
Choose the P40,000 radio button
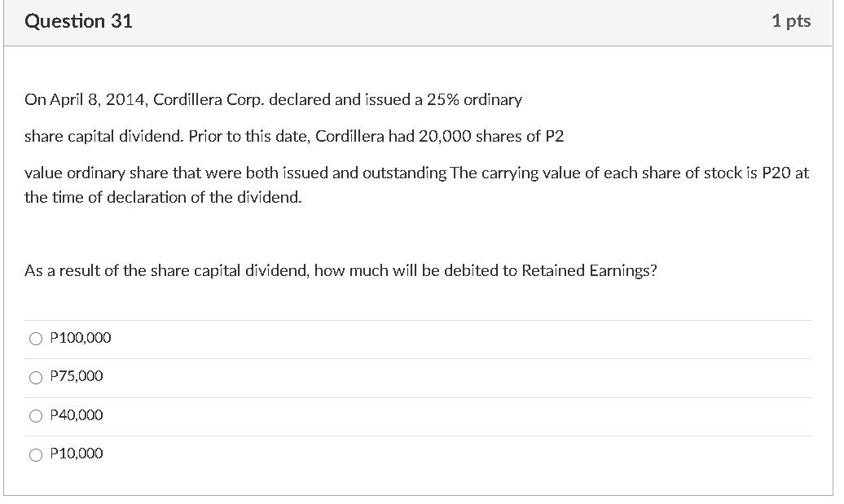pyautogui.click(x=36, y=415)
